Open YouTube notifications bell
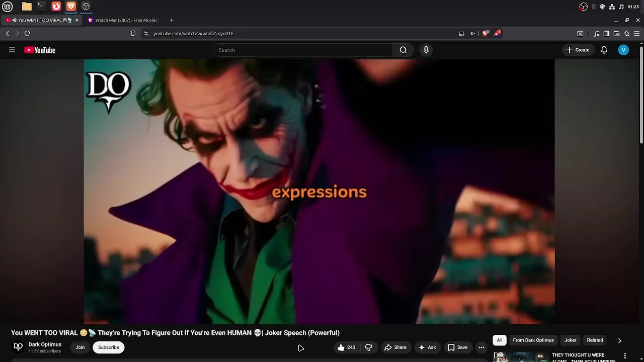Viewport: 644px width, 362px height. tap(604, 50)
